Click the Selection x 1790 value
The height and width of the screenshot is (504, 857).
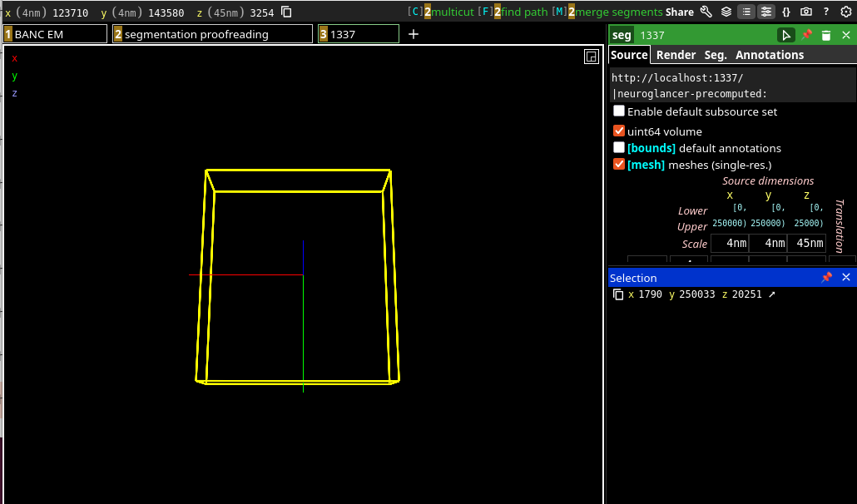click(650, 294)
